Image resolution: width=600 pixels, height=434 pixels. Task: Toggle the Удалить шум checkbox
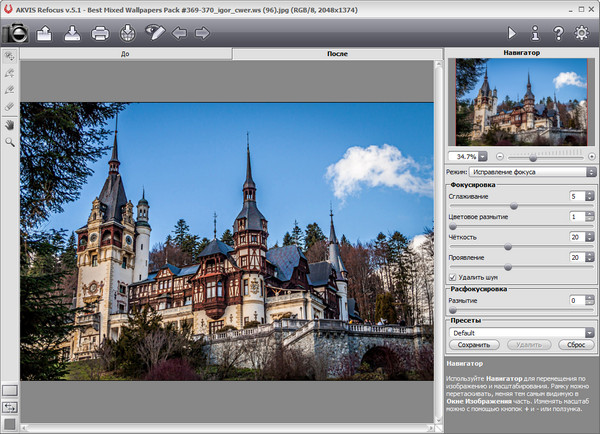click(453, 276)
